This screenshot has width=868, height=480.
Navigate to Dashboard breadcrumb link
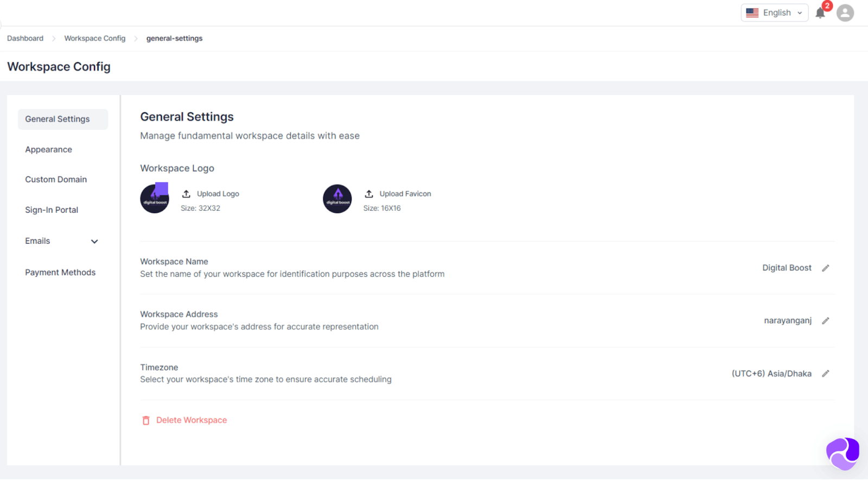[25, 39]
